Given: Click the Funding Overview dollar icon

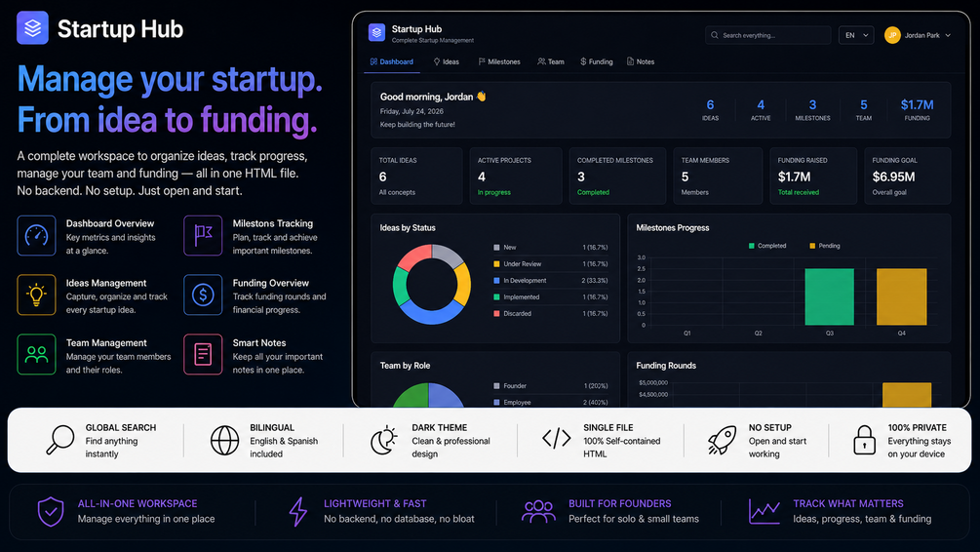Looking at the screenshot, I should (203, 296).
